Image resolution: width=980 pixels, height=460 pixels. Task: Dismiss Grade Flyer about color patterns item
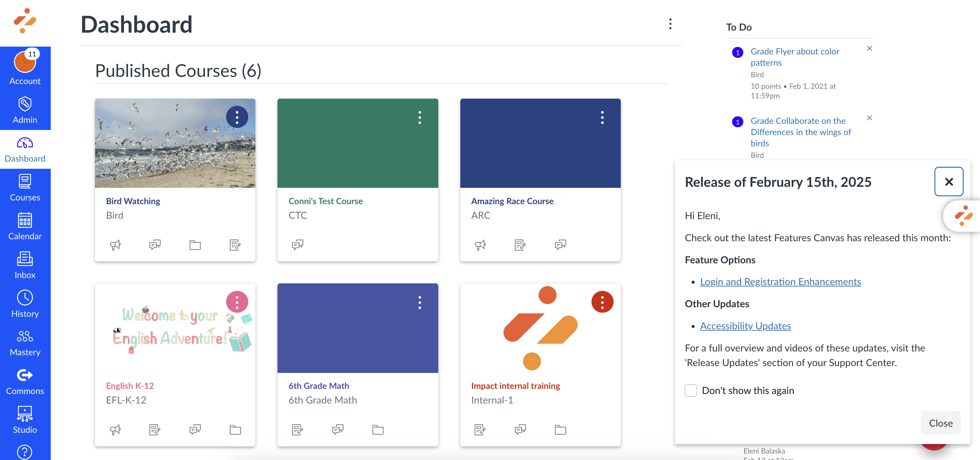click(869, 48)
